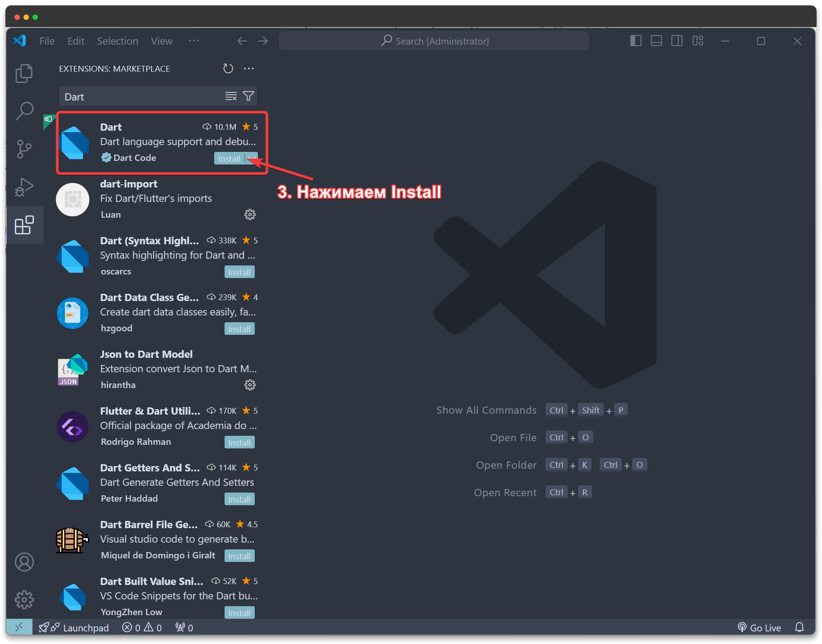The image size is (822, 644).
Task: Install the Dart Data Class Generator extension
Action: (239, 329)
